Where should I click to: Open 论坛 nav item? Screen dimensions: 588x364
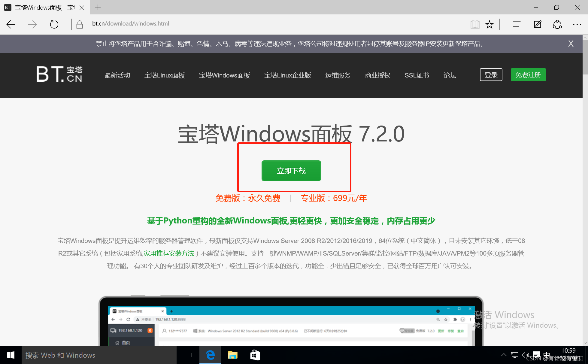(x=450, y=75)
